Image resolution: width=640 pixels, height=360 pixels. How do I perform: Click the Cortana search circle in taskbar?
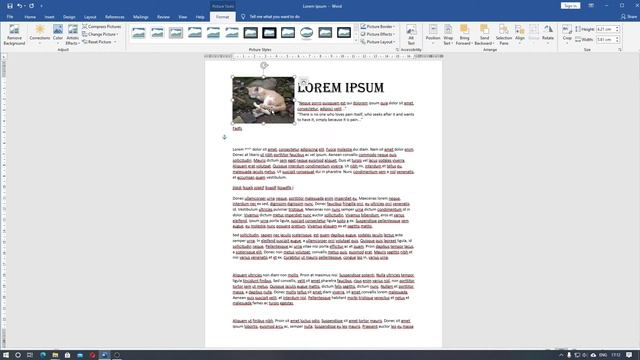(18, 355)
